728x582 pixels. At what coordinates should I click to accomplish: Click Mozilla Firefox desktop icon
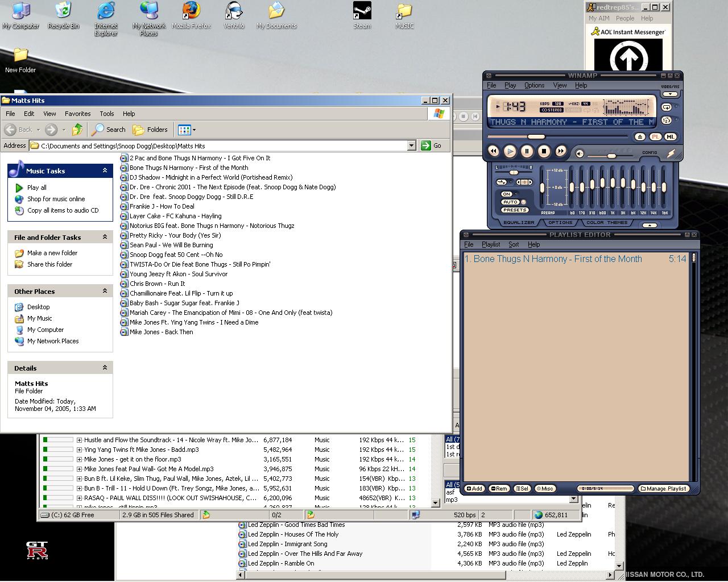[191, 16]
